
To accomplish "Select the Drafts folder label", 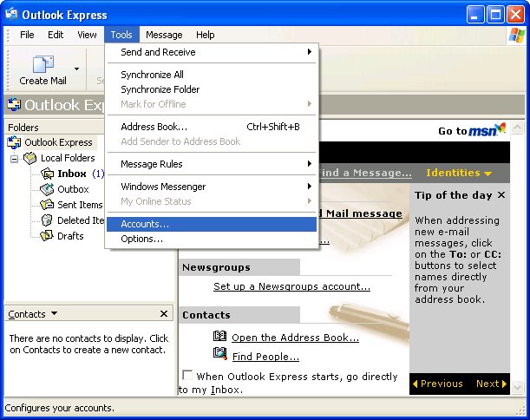I will coord(70,236).
